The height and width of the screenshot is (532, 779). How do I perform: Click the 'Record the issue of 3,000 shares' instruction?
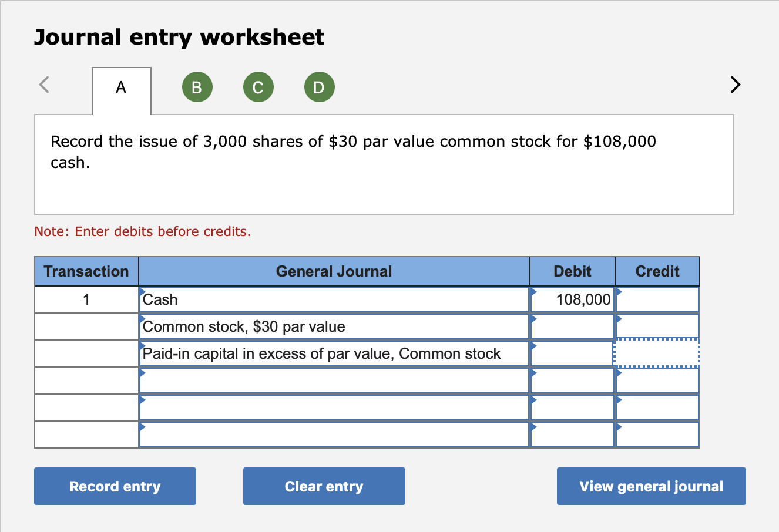354,151
